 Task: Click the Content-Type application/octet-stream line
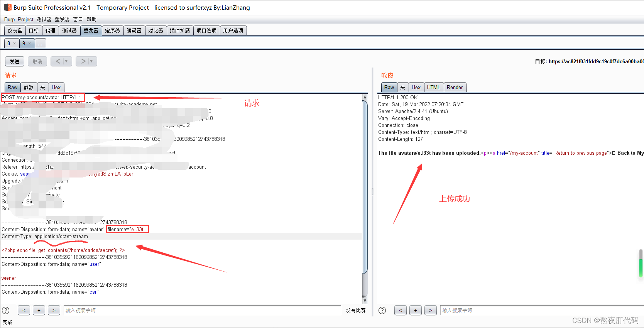(45, 236)
